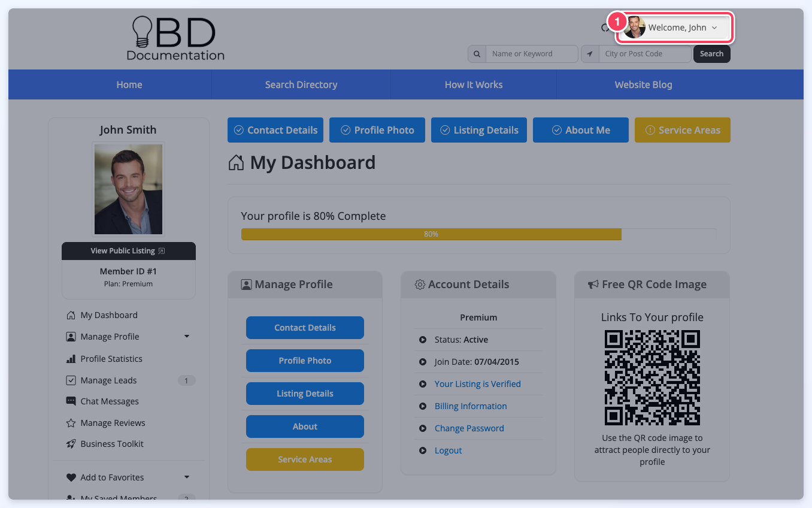Viewport: 812px width, 508px height.
Task: Click the QR code image
Action: pyautogui.click(x=652, y=378)
